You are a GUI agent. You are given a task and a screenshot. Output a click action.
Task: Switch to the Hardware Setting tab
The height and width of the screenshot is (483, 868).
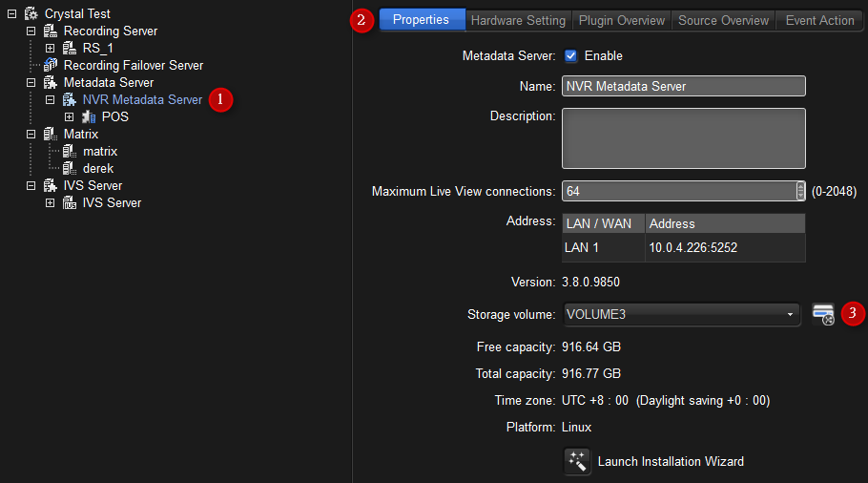pyautogui.click(x=518, y=20)
